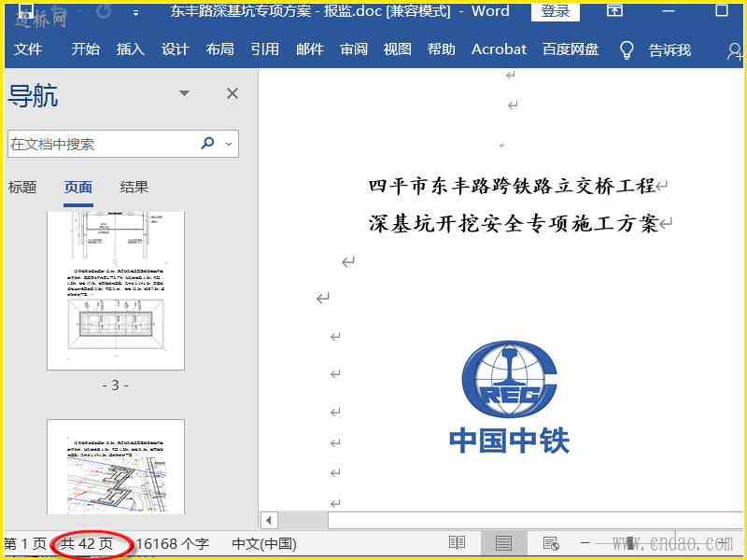Image resolution: width=747 pixels, height=560 pixels.
Task: Switch to the 引用 ribbon tab
Action: pyautogui.click(x=265, y=49)
